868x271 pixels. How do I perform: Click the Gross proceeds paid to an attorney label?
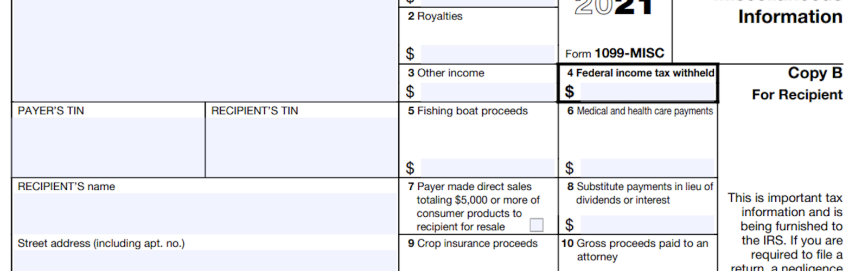(x=635, y=250)
